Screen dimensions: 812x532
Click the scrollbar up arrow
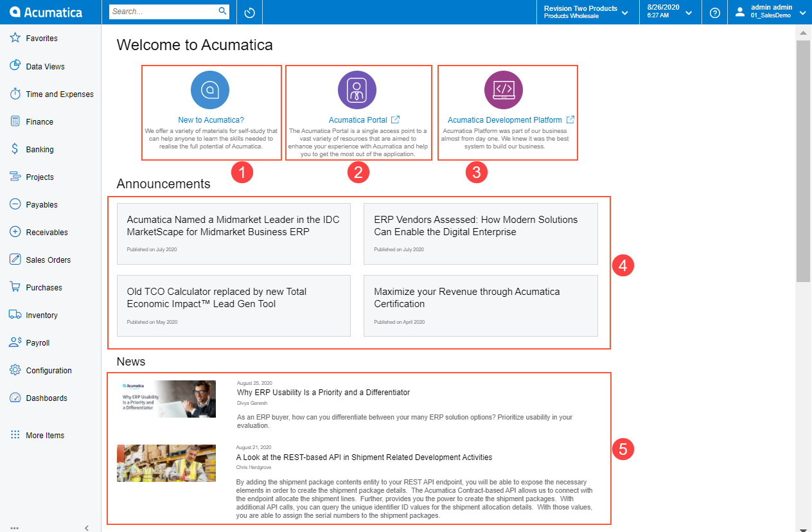pyautogui.click(x=803, y=31)
